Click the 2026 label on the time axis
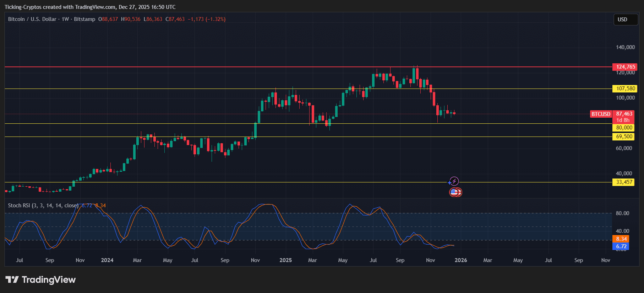Screen dimensions: 644x293 461,260
